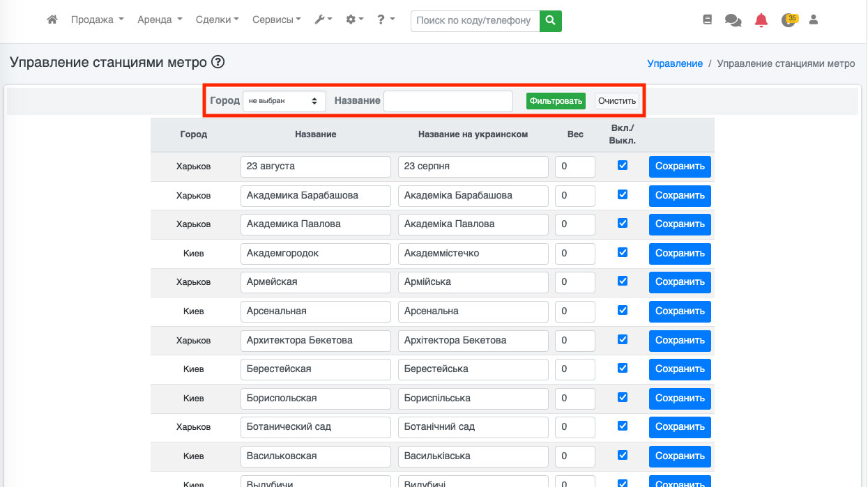This screenshot has width=868, height=487.
Task: Click the coin icon with 35 badge
Action: coord(789,20)
